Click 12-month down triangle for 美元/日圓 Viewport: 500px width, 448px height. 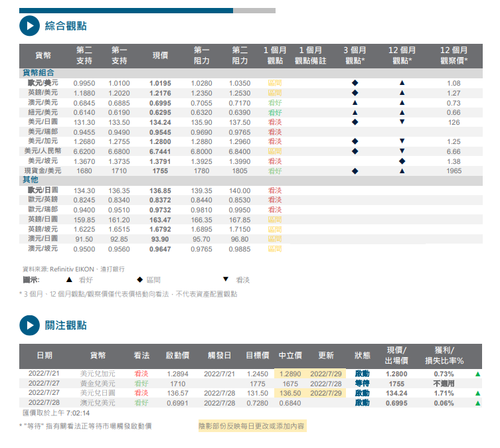402,122
